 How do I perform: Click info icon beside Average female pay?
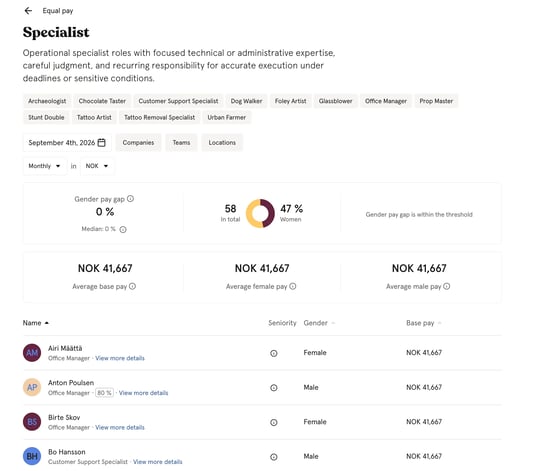pos(293,286)
